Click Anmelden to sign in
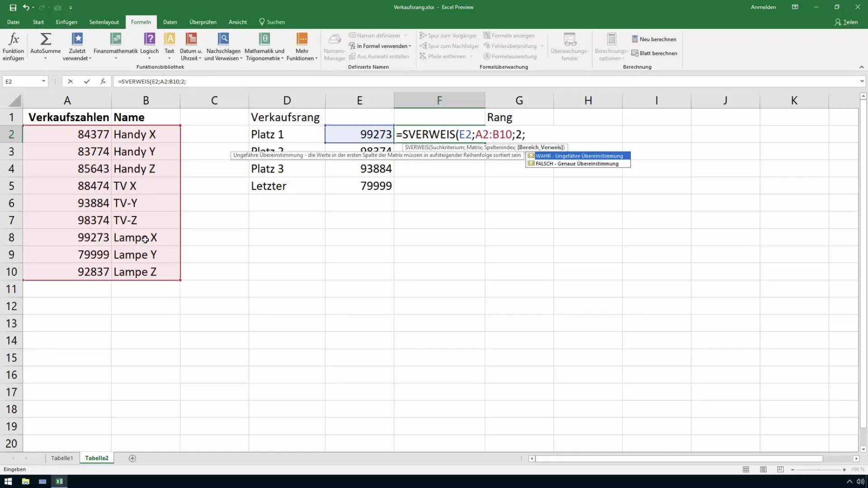 pos(763,7)
